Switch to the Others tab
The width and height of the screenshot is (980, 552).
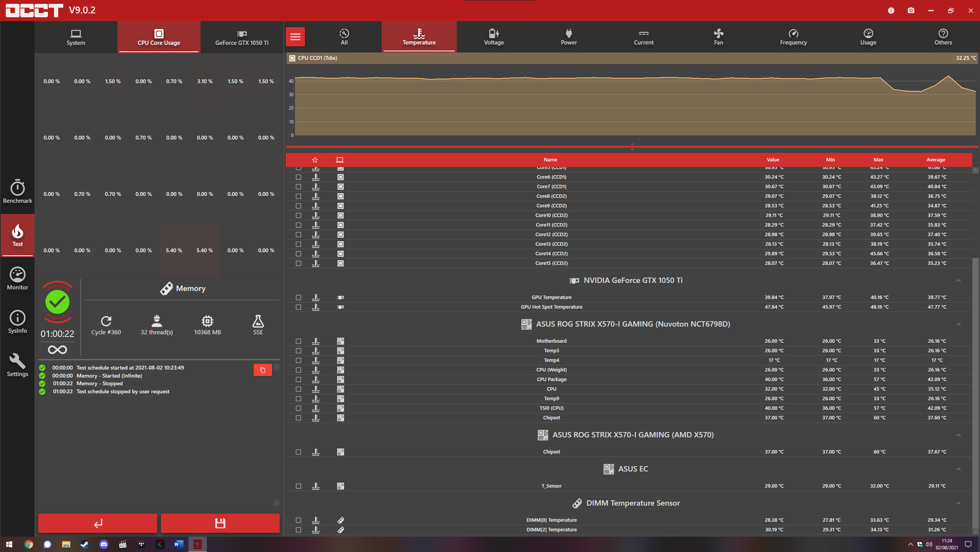point(943,37)
